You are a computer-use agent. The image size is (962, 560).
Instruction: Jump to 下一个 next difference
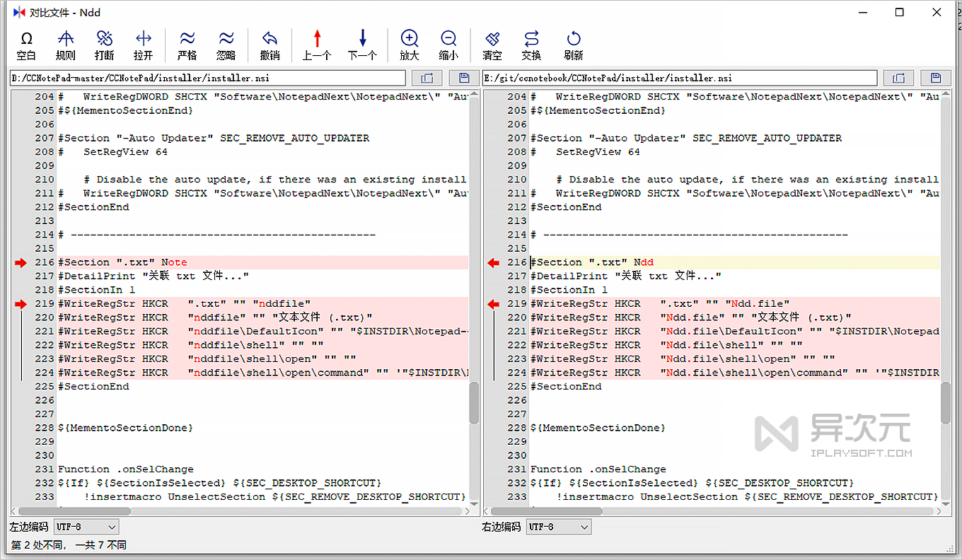[363, 45]
